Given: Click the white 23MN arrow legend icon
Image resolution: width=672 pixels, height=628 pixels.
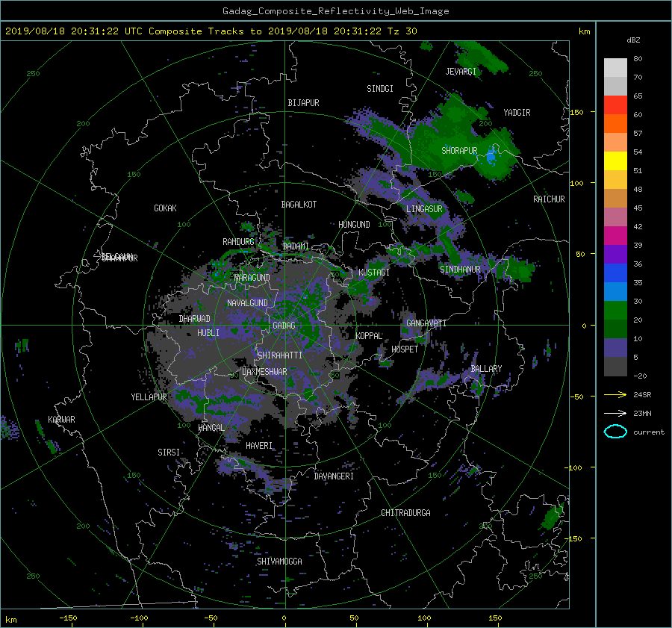Looking at the screenshot, I should 615,413.
